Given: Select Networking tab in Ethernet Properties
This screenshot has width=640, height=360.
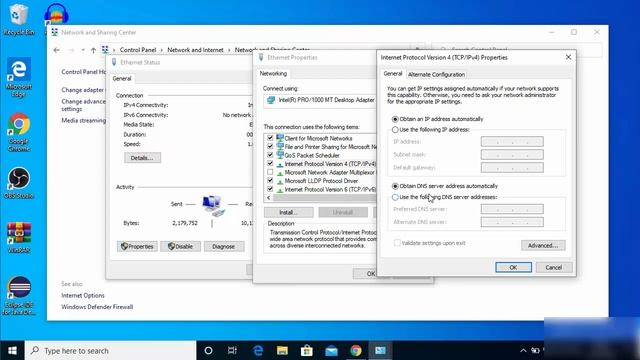Looking at the screenshot, I should click(273, 73).
